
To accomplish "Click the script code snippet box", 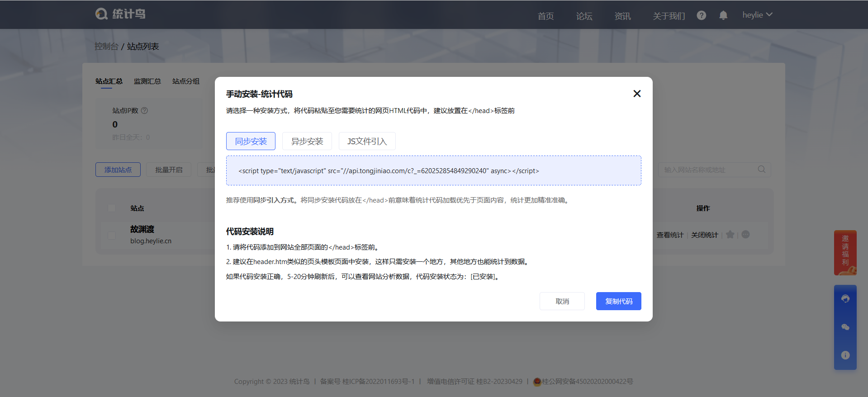I will (433, 170).
